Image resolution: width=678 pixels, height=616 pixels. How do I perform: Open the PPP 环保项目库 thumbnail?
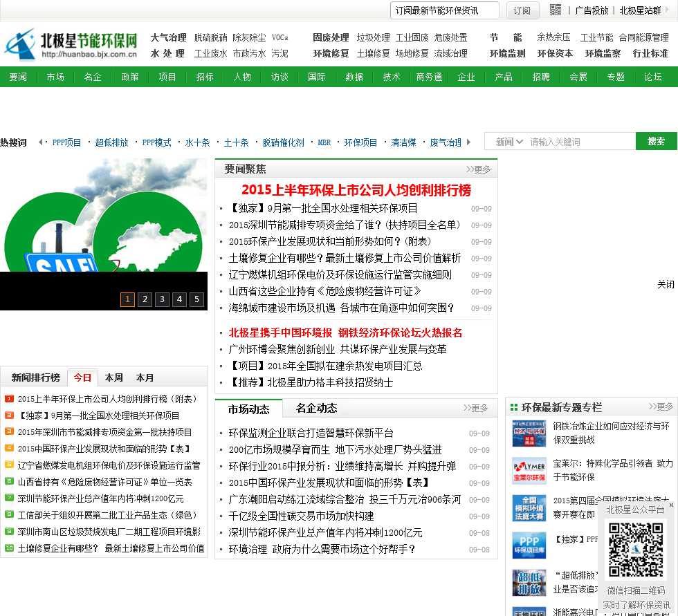tap(529, 545)
